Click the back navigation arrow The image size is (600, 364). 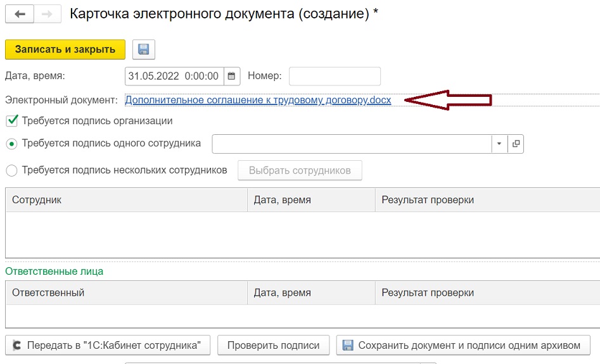pyautogui.click(x=20, y=14)
